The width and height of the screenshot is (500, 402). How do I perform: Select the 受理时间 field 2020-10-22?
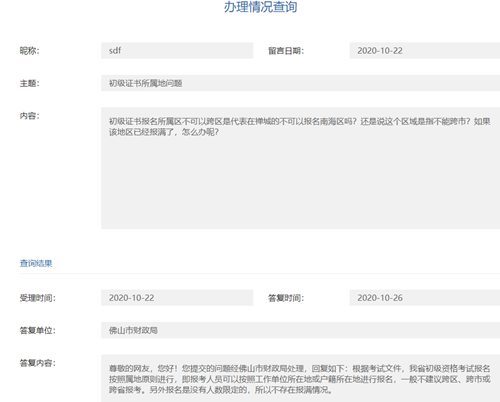(x=177, y=298)
